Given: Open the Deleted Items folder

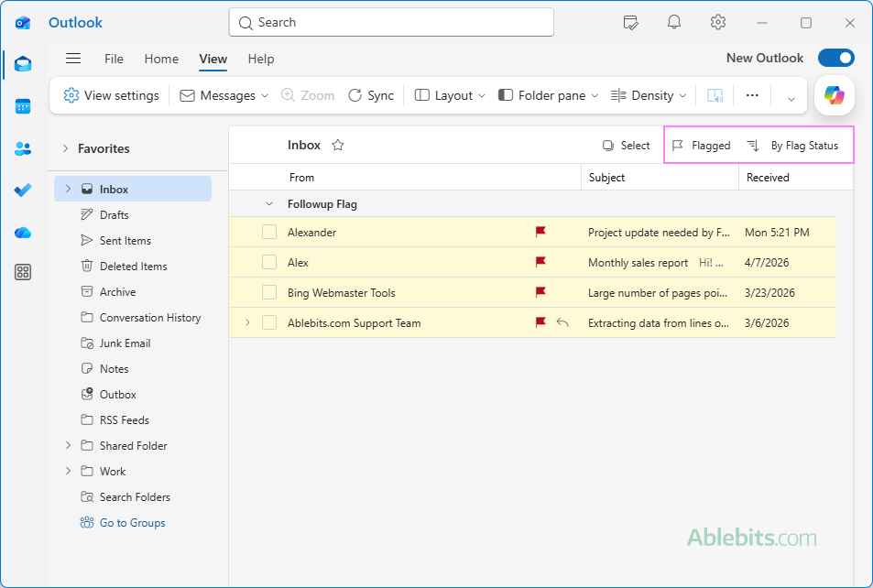Looking at the screenshot, I should [x=133, y=267].
